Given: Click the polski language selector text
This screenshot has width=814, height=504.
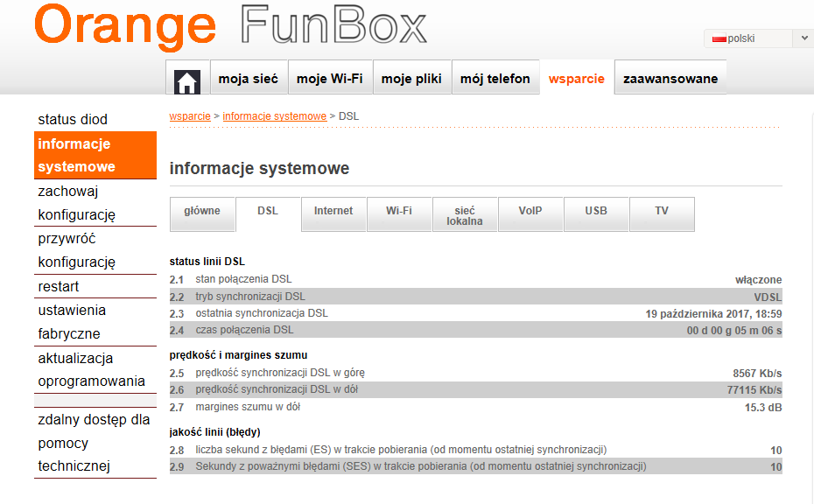Looking at the screenshot, I should point(740,38).
